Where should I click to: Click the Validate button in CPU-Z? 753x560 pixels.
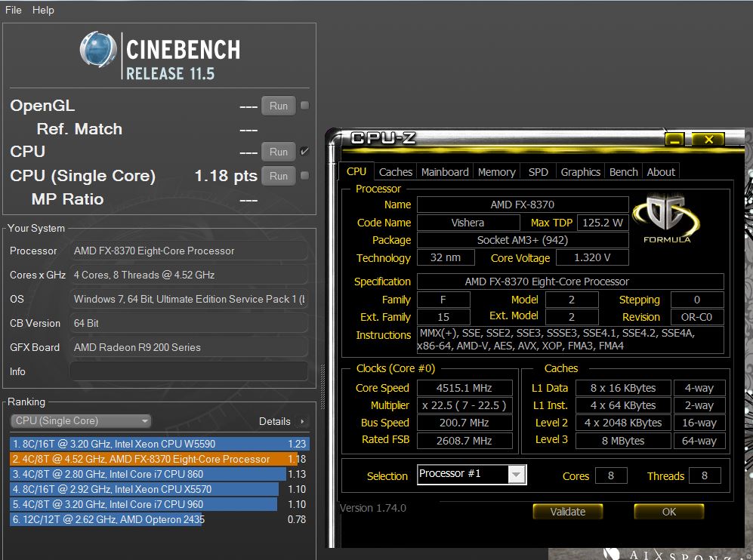[x=568, y=512]
